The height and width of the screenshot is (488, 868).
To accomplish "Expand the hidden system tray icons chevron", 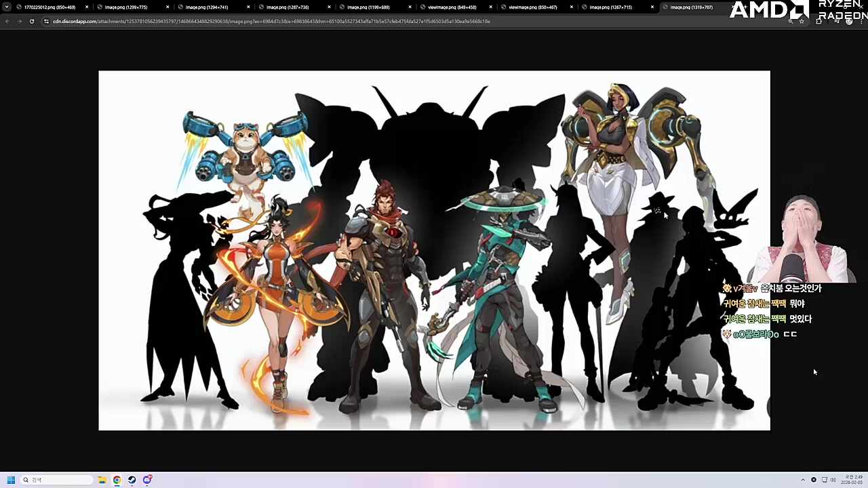I will click(x=803, y=480).
